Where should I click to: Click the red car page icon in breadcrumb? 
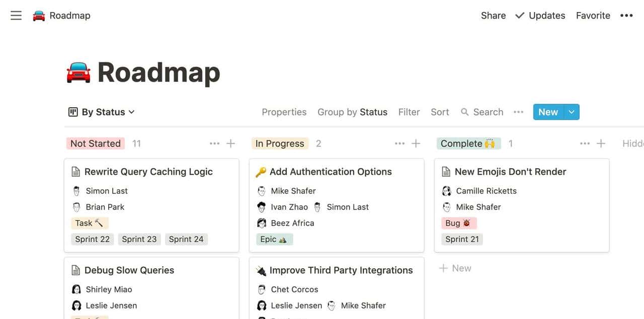pyautogui.click(x=39, y=16)
